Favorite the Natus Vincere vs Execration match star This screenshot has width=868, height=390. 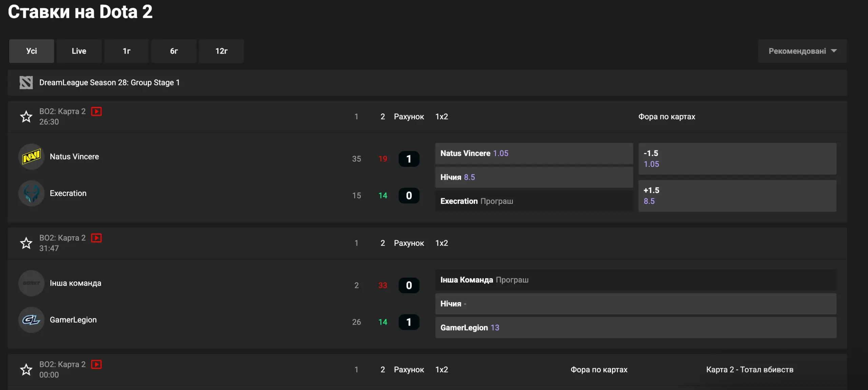point(26,117)
